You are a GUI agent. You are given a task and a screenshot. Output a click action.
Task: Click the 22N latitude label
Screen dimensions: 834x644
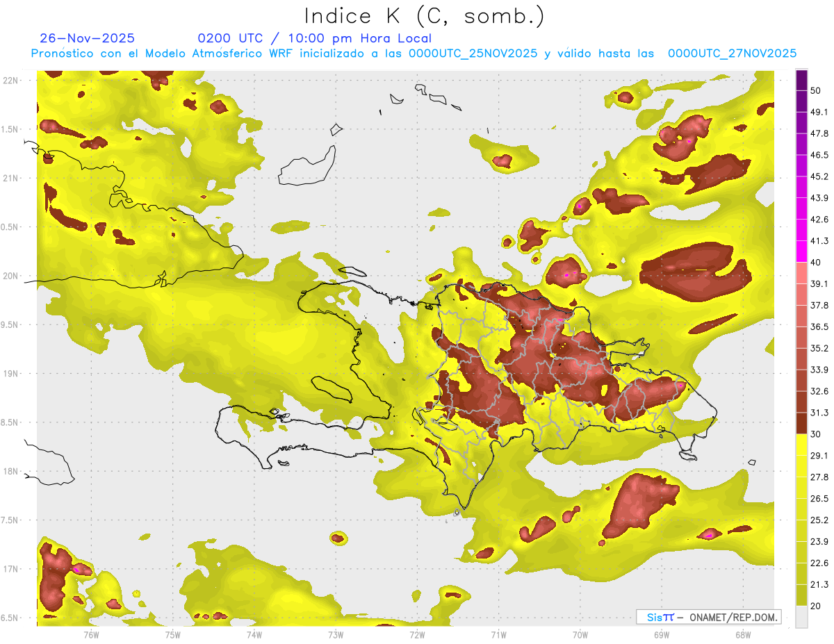[10, 81]
